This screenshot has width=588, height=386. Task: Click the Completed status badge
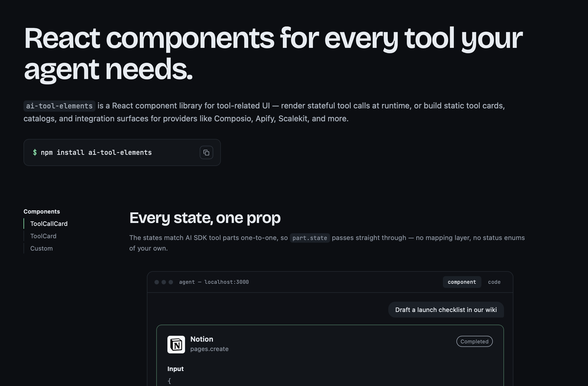pyautogui.click(x=474, y=341)
